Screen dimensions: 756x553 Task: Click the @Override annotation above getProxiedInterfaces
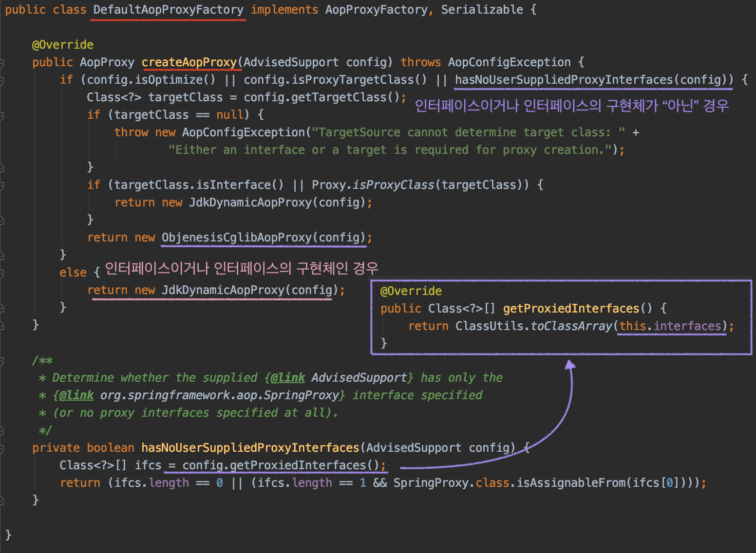(411, 291)
